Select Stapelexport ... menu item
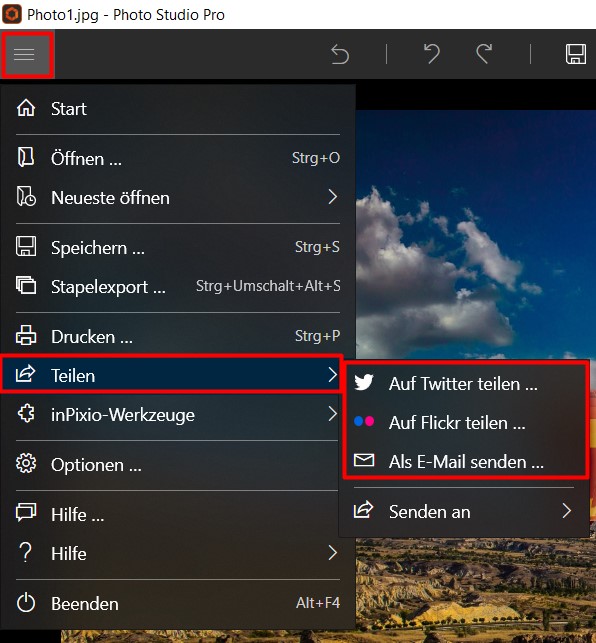The width and height of the screenshot is (596, 643). (x=178, y=286)
